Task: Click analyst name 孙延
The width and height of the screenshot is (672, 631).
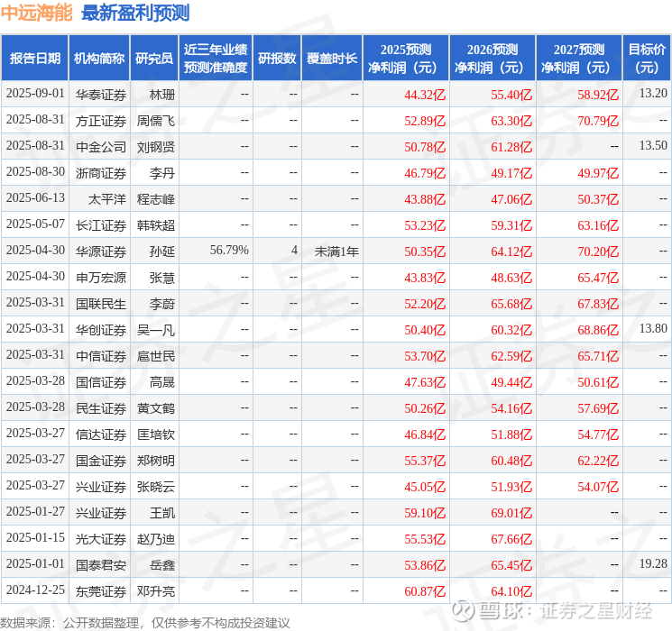Action: pyautogui.click(x=162, y=251)
